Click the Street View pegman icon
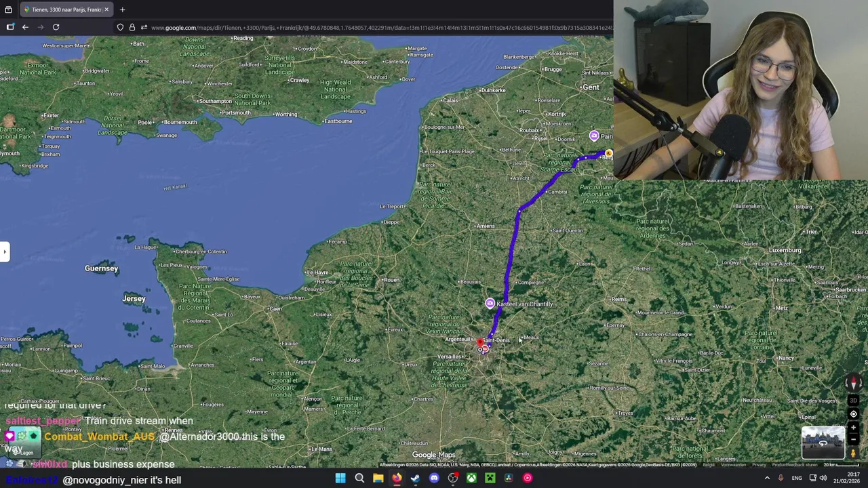 [854, 453]
